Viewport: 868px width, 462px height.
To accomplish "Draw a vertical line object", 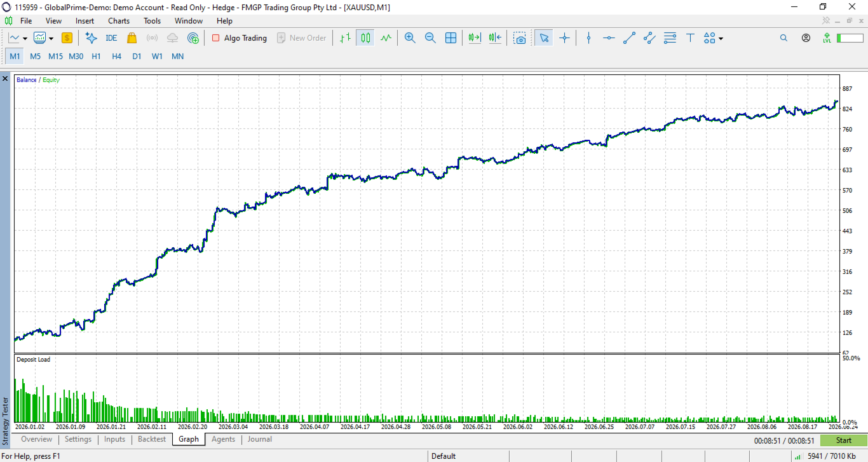I will click(x=588, y=38).
